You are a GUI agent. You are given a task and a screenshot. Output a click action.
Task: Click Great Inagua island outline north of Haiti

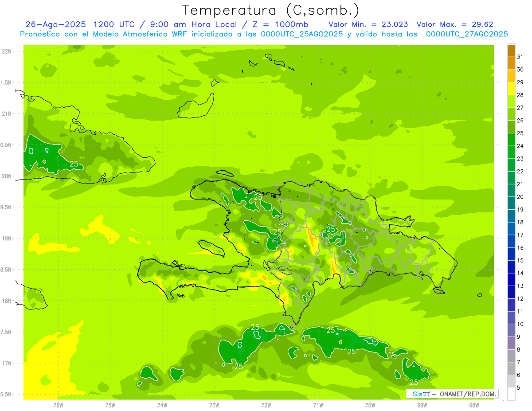click(x=196, y=106)
